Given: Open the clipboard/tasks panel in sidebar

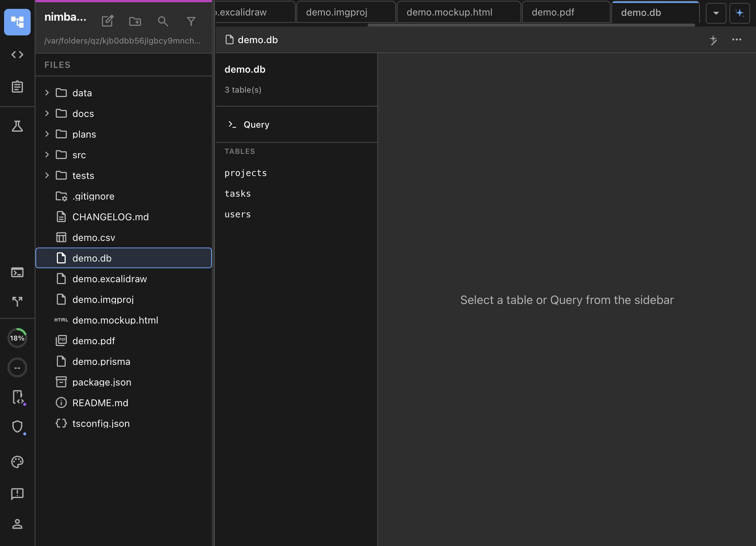Looking at the screenshot, I should tap(17, 87).
